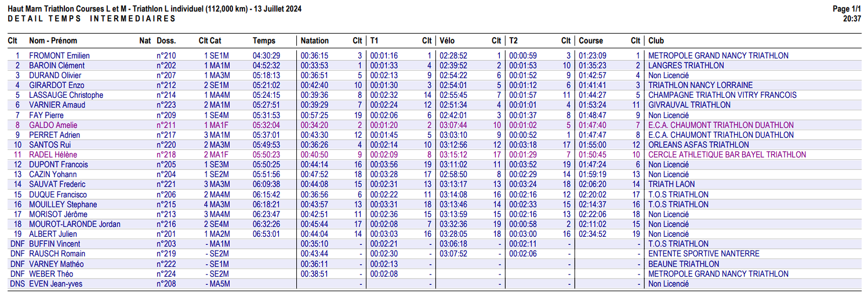
Task: Click the Temps column header
Action: point(264,41)
